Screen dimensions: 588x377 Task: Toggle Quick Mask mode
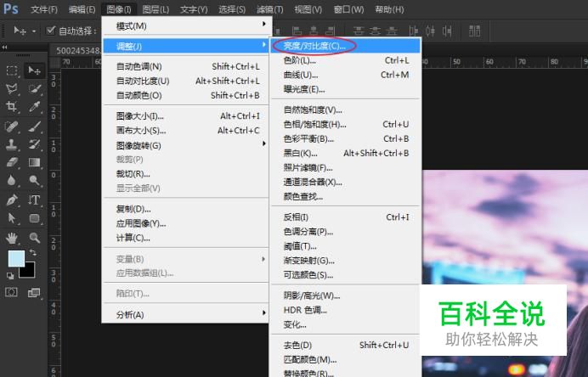12,292
